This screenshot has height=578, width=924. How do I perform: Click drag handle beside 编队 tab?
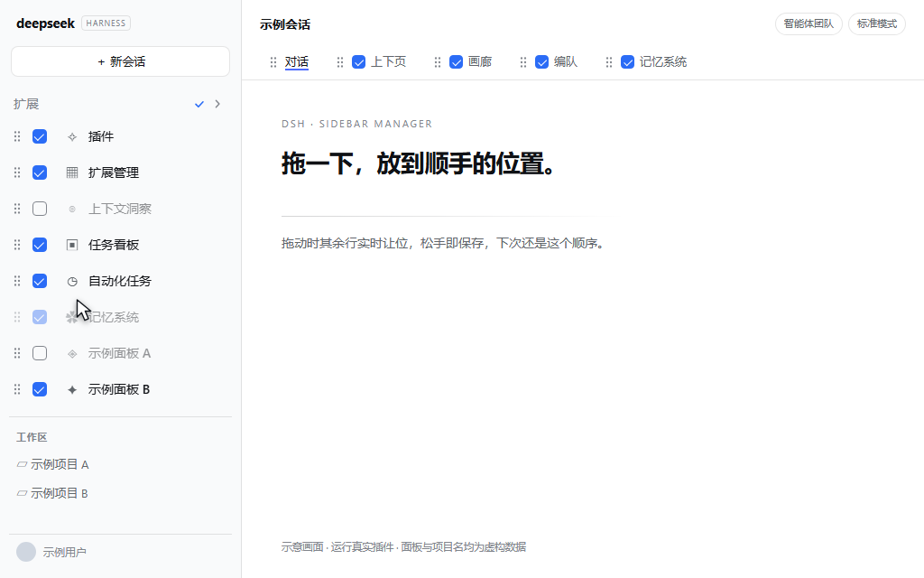(523, 62)
